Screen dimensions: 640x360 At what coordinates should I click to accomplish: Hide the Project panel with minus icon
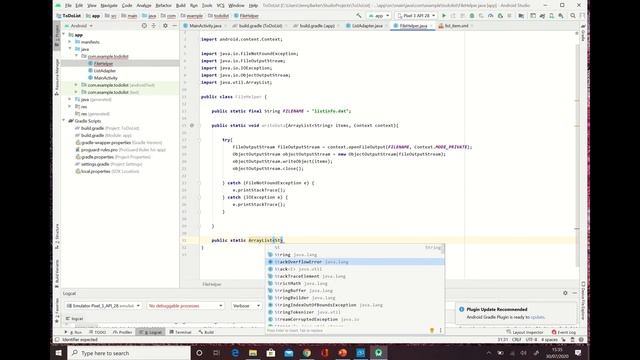[x=174, y=26]
